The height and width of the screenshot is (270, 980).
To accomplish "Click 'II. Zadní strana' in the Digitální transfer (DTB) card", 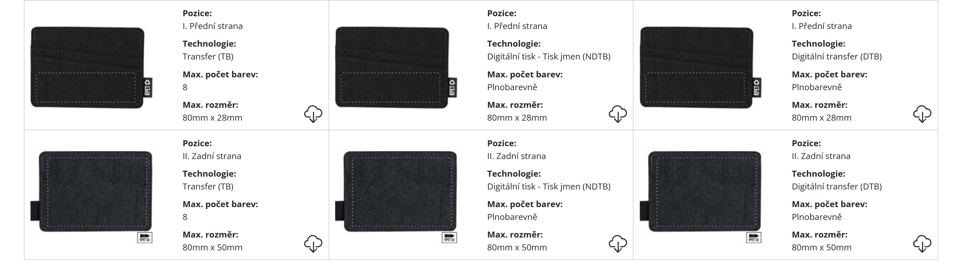I will point(821,156).
